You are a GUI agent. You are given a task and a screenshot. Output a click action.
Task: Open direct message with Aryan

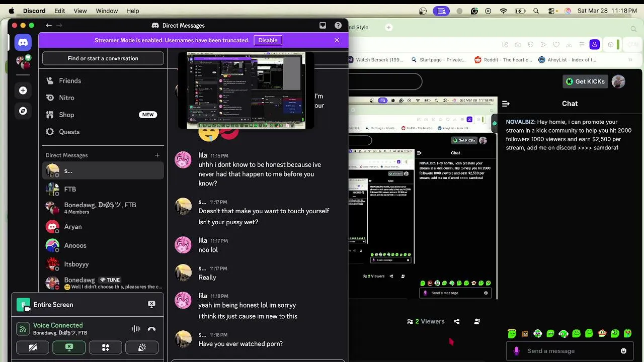pyautogui.click(x=103, y=227)
